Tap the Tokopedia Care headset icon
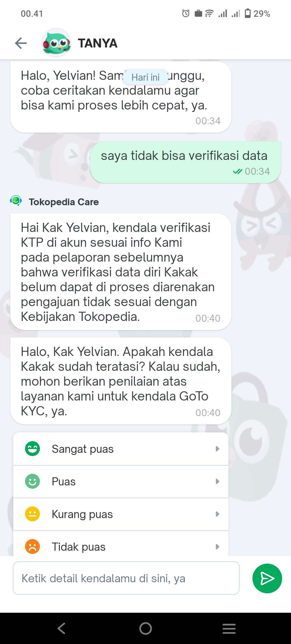The height and width of the screenshot is (644, 291). (x=16, y=201)
